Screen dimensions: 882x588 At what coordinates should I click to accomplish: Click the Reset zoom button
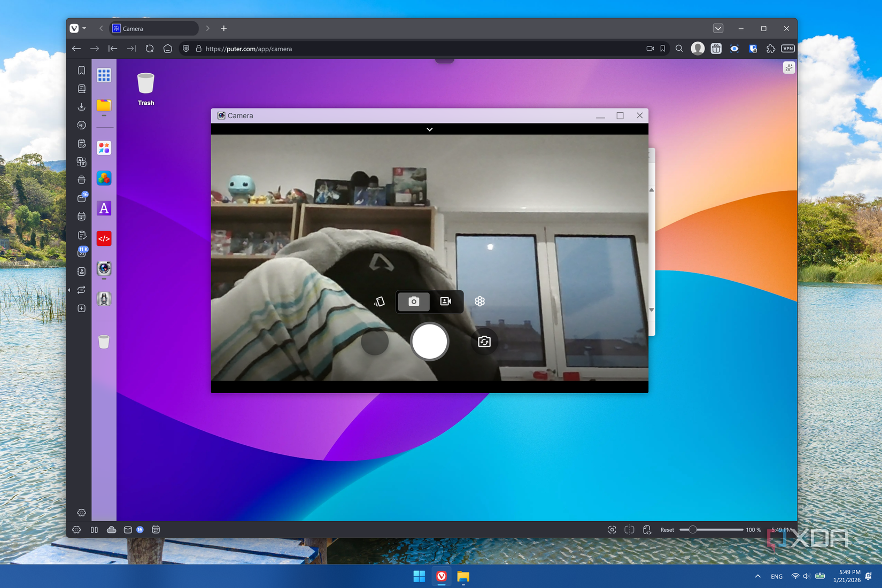(x=667, y=530)
